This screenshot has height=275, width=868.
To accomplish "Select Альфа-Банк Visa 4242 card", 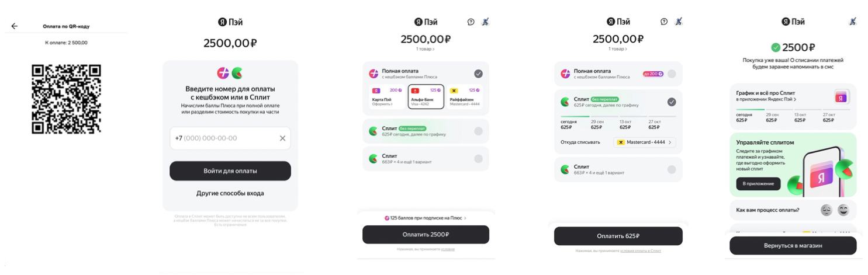I will [426, 97].
